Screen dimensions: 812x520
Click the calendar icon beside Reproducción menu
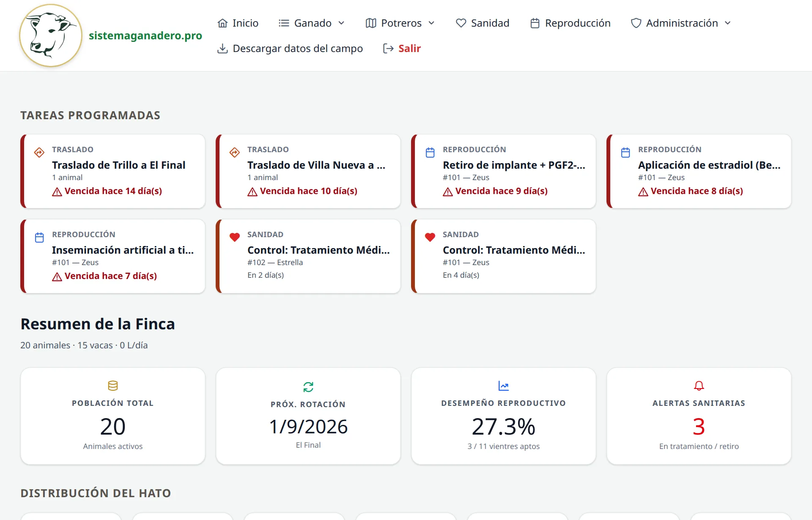click(535, 23)
